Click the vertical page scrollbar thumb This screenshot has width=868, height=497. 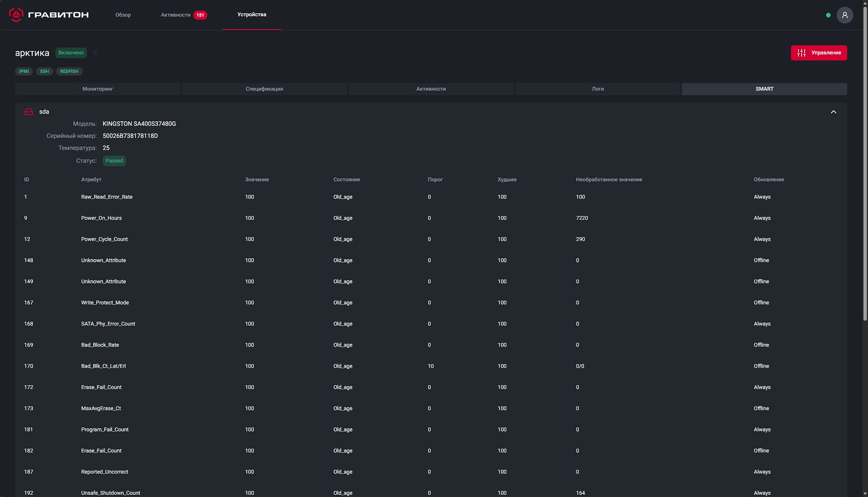865,163
